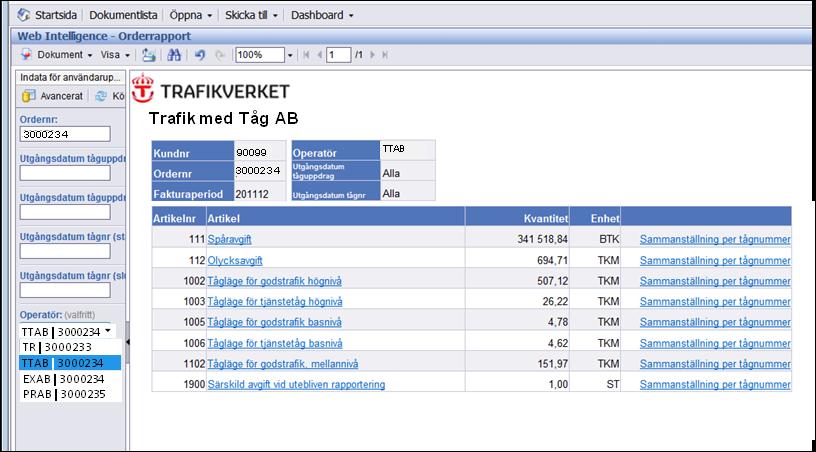
Task: Click the first Utgångsdatum tåguppdrag input field
Action: coord(65,173)
